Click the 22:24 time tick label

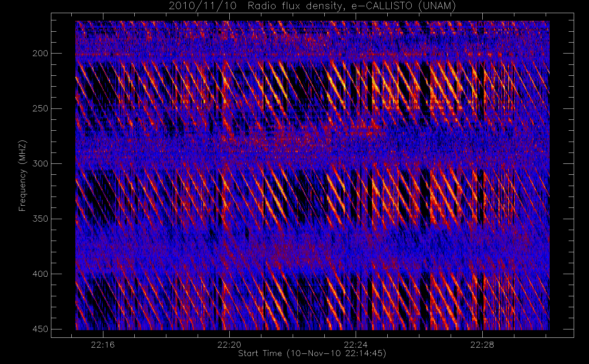[356, 345]
